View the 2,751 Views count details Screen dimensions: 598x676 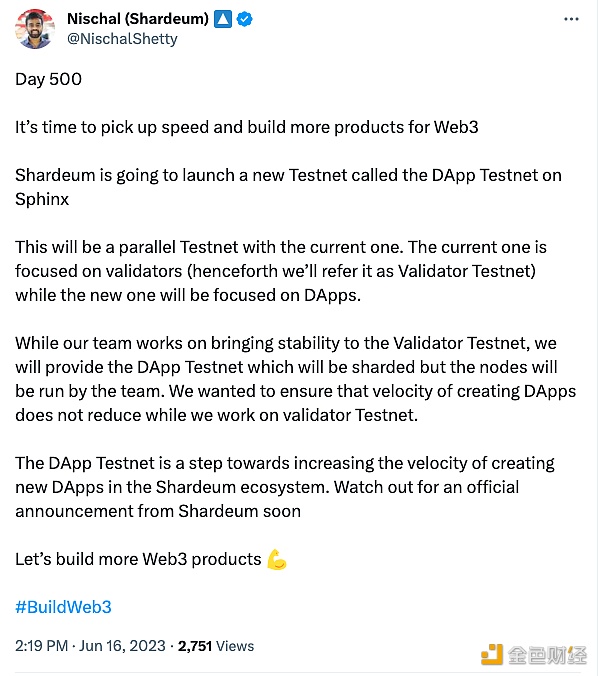click(216, 646)
